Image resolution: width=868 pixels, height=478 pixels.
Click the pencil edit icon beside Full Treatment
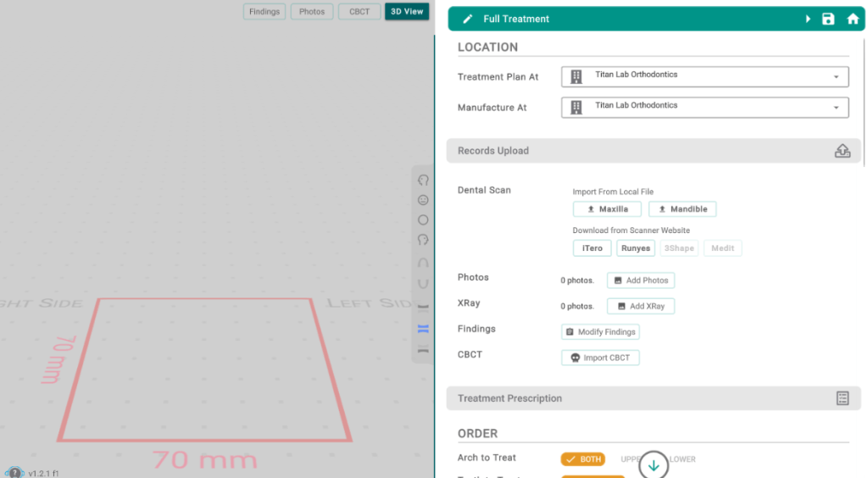click(468, 19)
